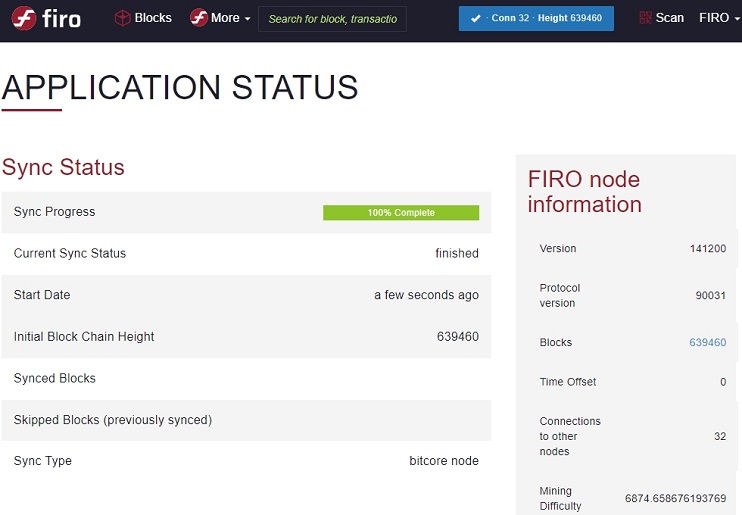Click the Initial Block Chain Height value 639460

tap(458, 337)
